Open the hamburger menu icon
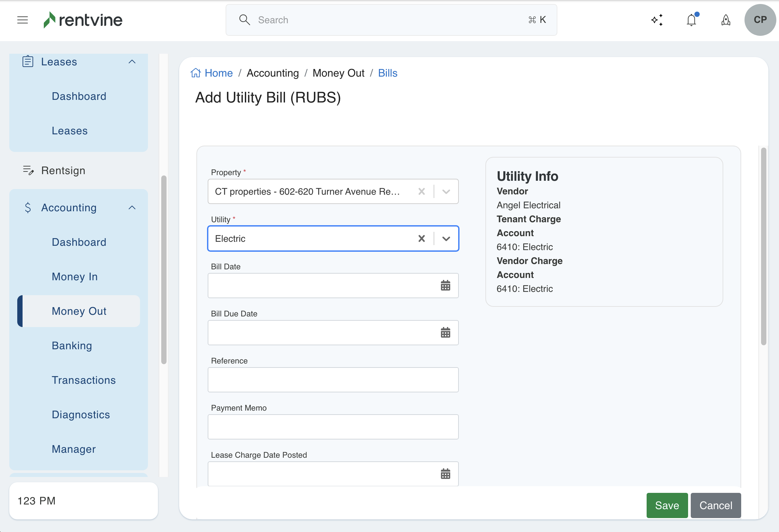The image size is (779, 532). pyautogui.click(x=23, y=20)
